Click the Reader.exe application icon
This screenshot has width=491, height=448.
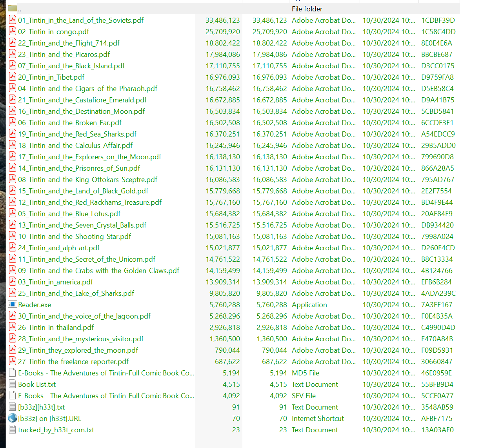pos(13,304)
